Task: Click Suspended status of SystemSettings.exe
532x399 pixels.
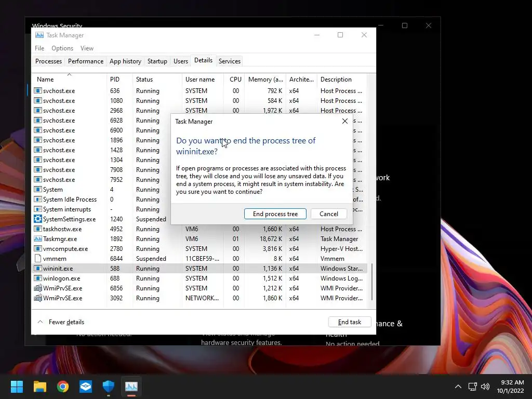Action: click(x=151, y=219)
